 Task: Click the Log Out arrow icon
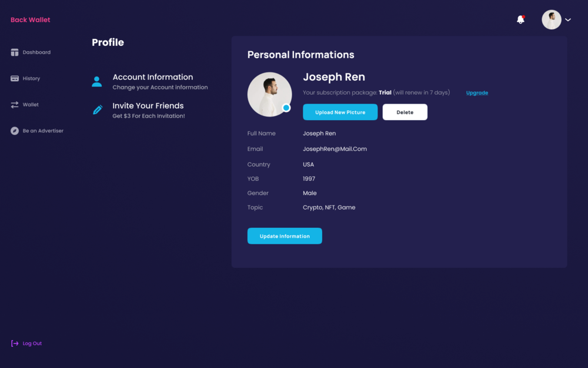click(x=15, y=343)
